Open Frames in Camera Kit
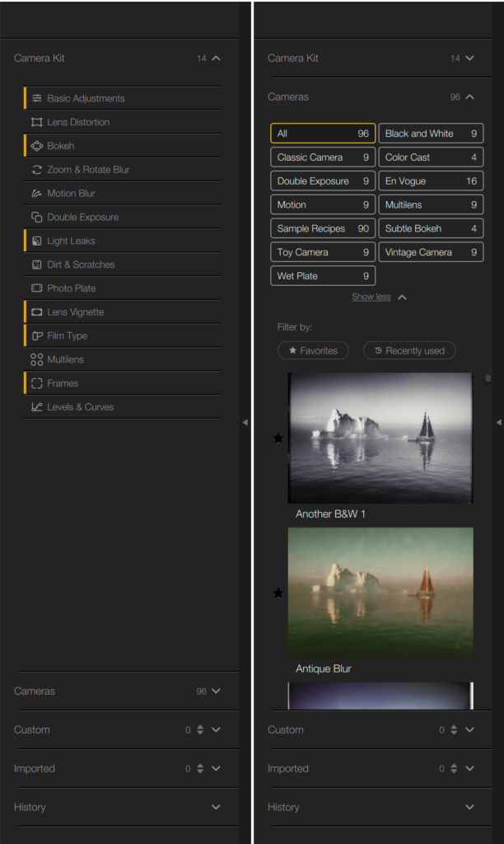Screen dimensions: 504x844 (x=122, y=382)
